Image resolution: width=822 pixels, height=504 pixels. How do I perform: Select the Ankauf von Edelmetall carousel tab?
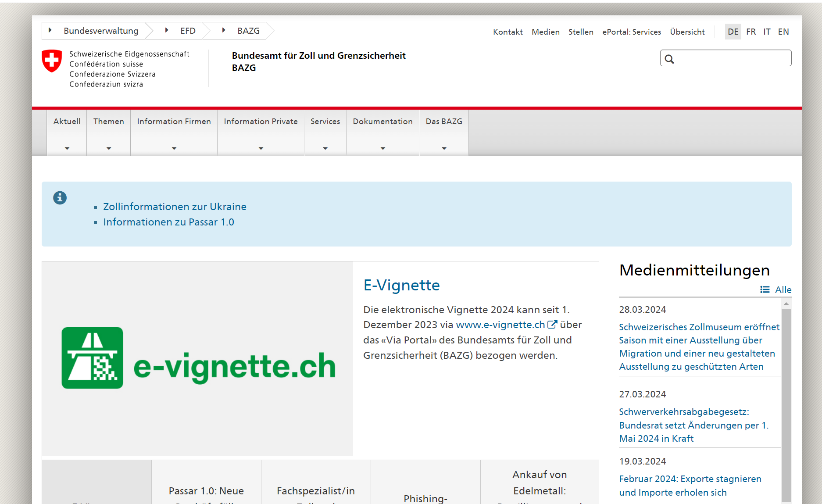pyautogui.click(x=540, y=483)
